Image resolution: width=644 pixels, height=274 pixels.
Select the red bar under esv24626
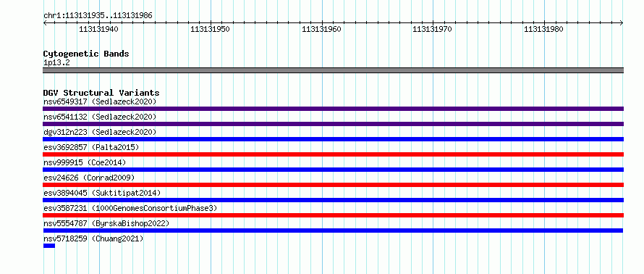click(x=333, y=185)
